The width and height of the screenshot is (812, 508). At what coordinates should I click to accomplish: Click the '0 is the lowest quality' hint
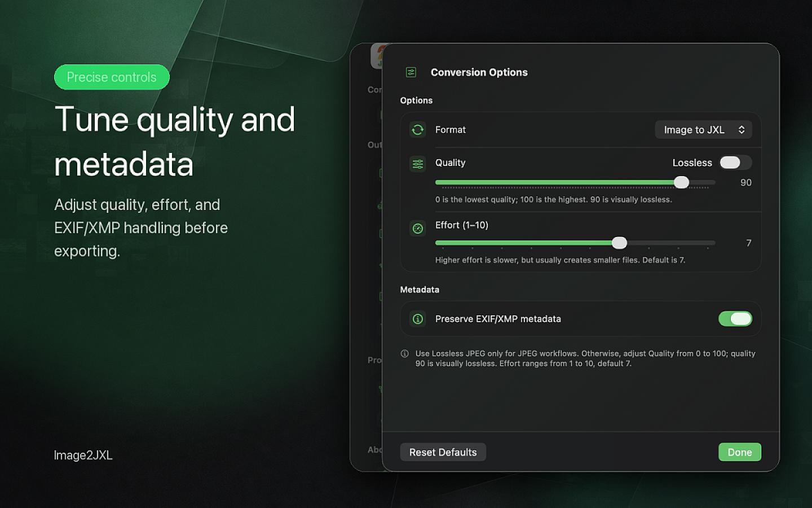554,199
